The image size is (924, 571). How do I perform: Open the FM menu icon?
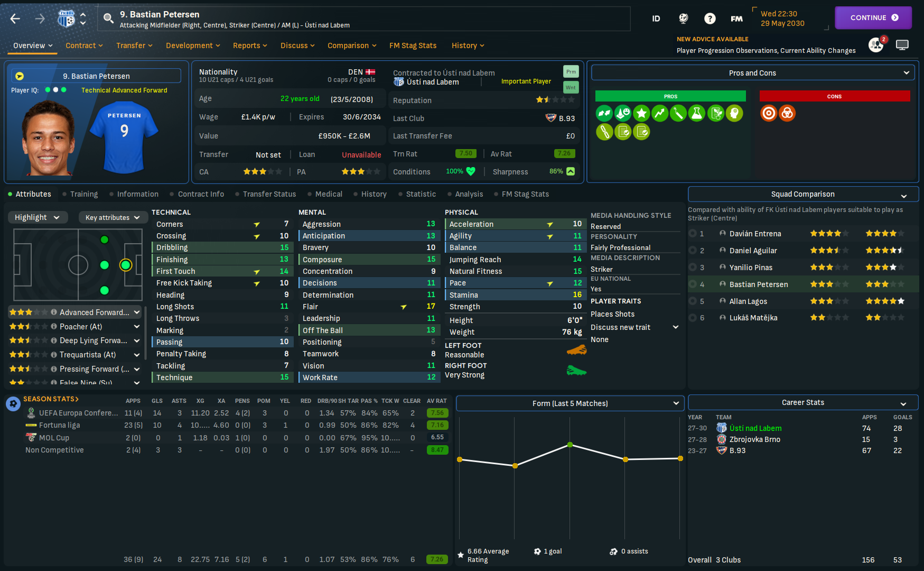[x=736, y=19]
